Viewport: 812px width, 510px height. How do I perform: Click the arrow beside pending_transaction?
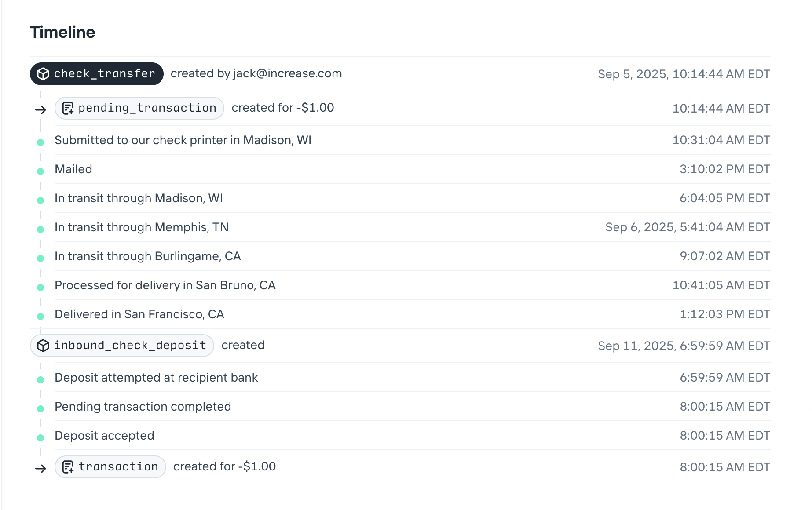40,109
